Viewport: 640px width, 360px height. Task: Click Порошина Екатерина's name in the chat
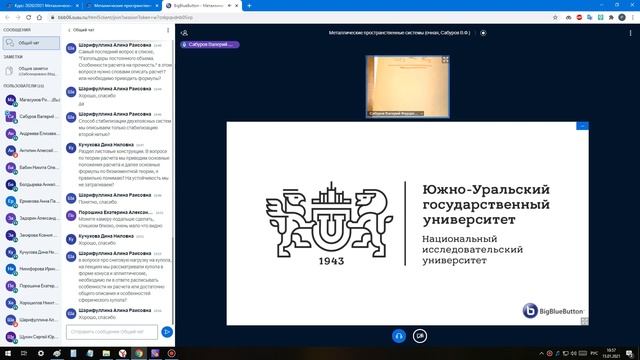pos(115,212)
